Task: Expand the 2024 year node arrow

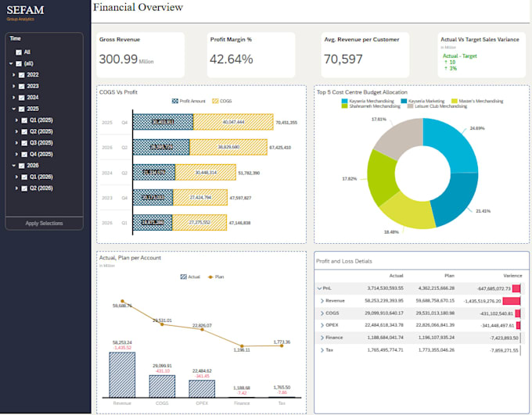Action: tap(13, 98)
